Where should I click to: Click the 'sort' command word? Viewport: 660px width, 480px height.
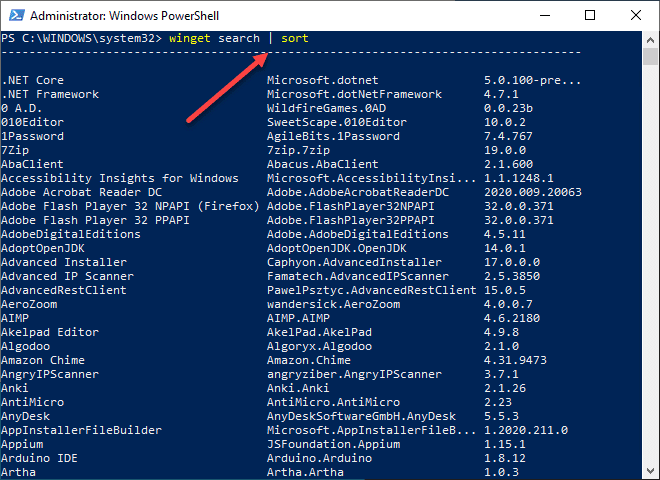295,38
